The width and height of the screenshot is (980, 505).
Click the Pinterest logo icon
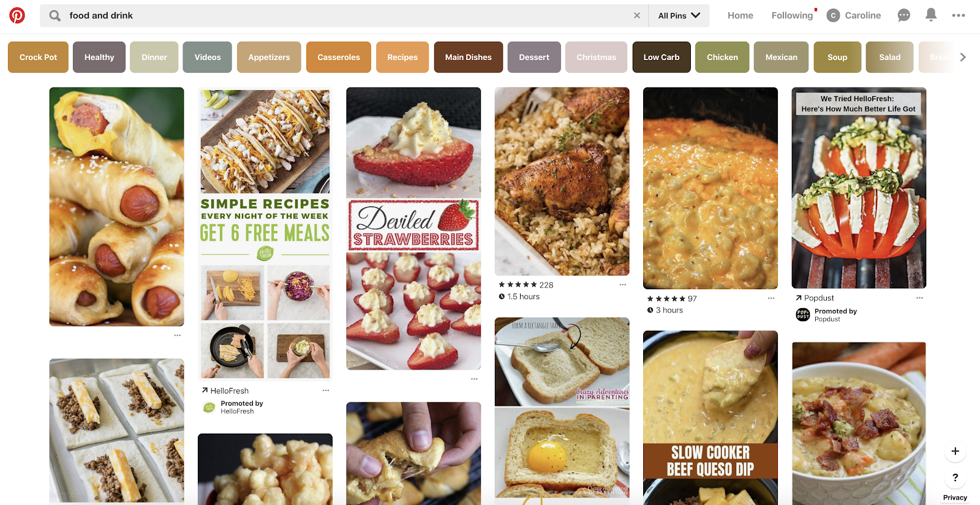pyautogui.click(x=17, y=15)
